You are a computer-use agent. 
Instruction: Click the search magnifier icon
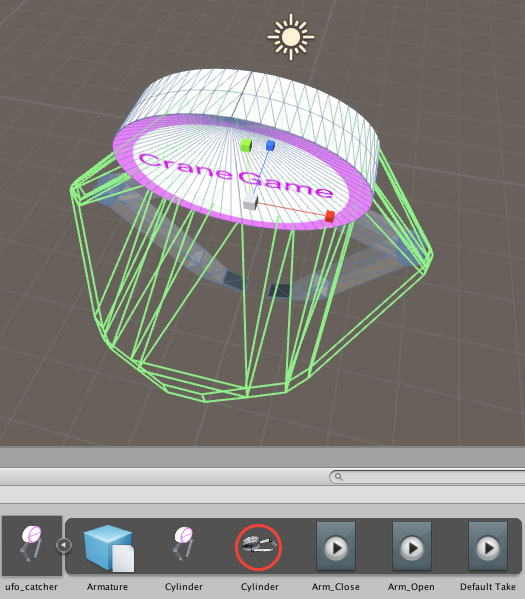pyautogui.click(x=339, y=477)
